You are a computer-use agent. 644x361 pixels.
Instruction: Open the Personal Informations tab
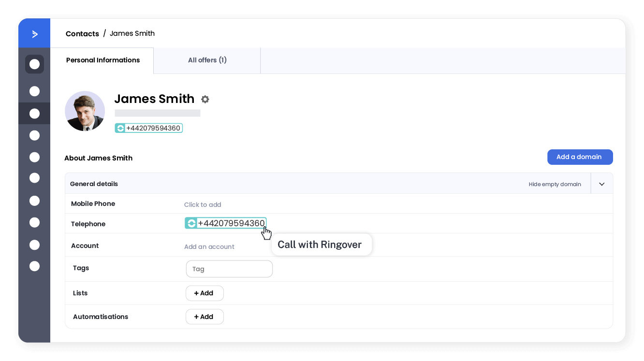pyautogui.click(x=103, y=60)
